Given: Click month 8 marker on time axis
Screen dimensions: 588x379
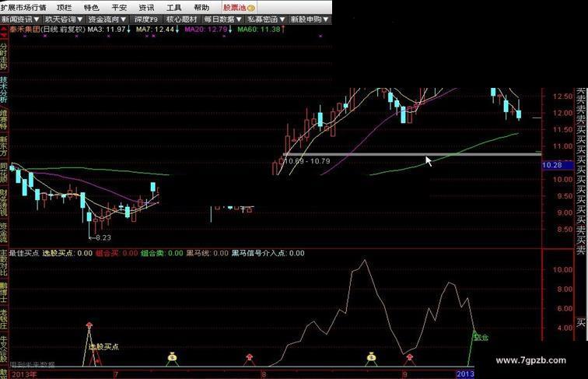Looking at the screenshot, I should point(264,374).
